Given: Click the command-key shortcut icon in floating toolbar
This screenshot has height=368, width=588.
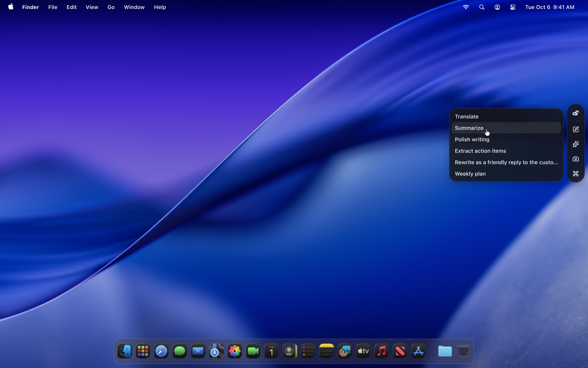Looking at the screenshot, I should [x=576, y=174].
